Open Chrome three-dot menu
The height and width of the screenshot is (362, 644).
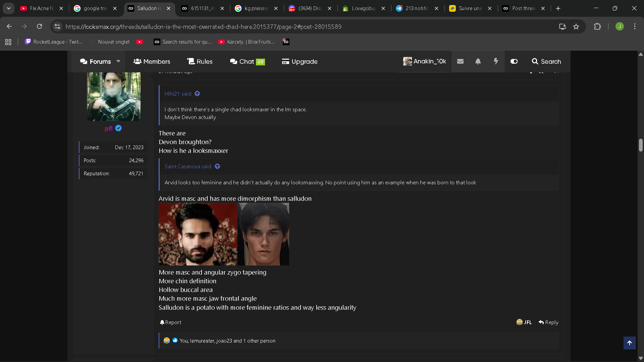coord(635,26)
